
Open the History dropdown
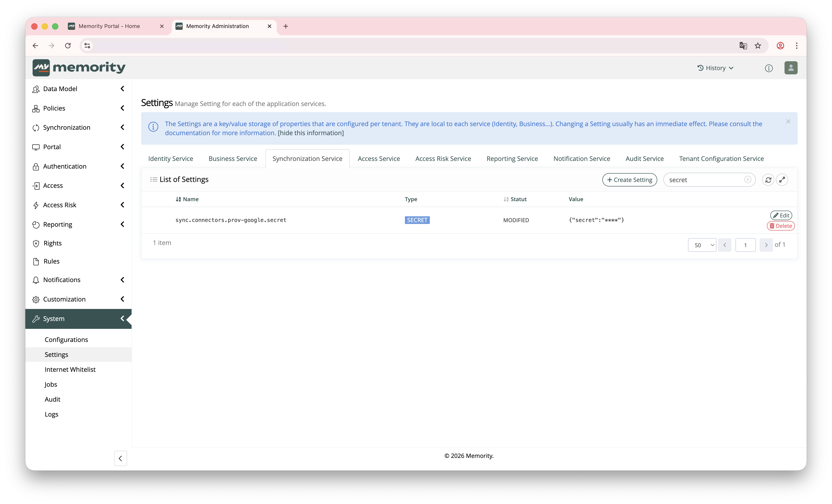716,68
